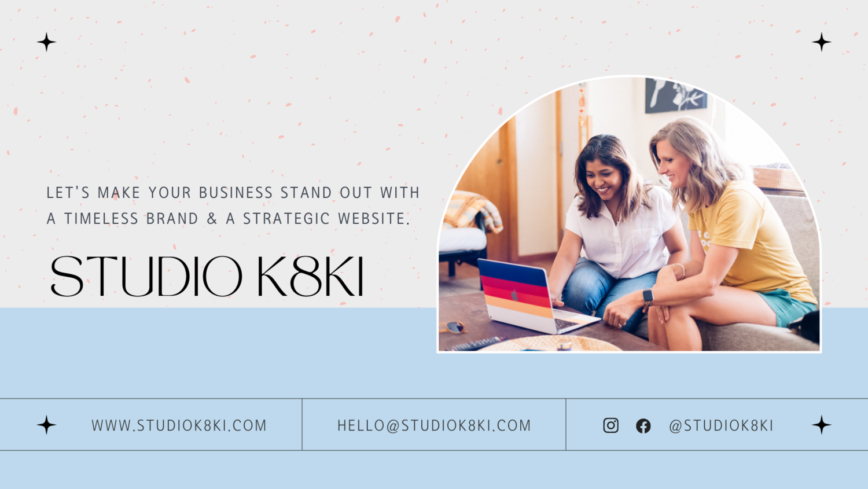Click the sparkle star after @STUDIOK8KI
Image resolution: width=868 pixels, height=489 pixels.
point(821,425)
